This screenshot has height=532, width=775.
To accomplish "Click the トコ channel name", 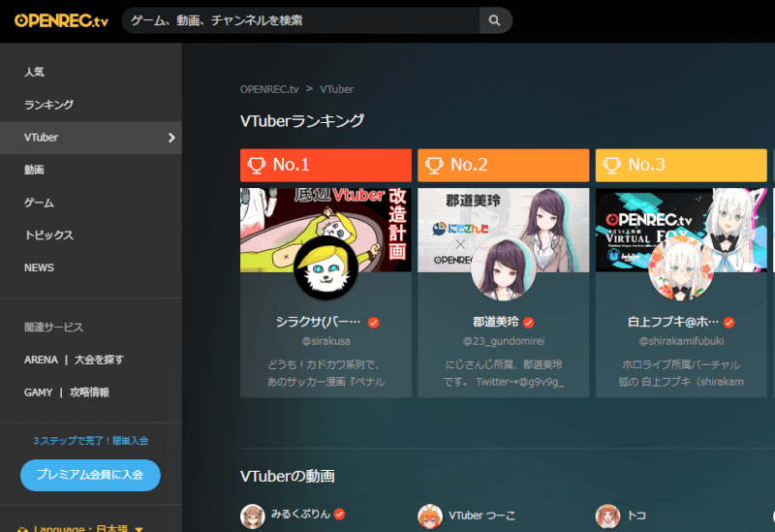I will pyautogui.click(x=636, y=516).
